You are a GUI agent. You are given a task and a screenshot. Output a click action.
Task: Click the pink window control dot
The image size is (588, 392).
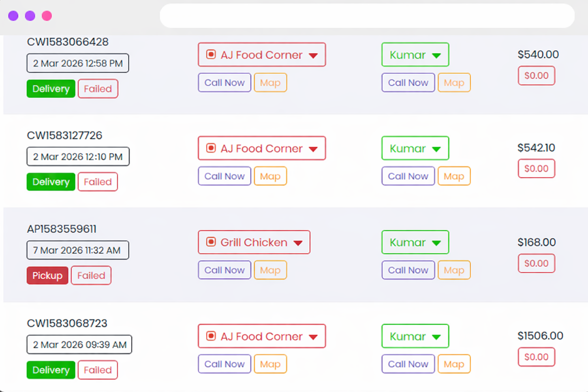pos(47,15)
